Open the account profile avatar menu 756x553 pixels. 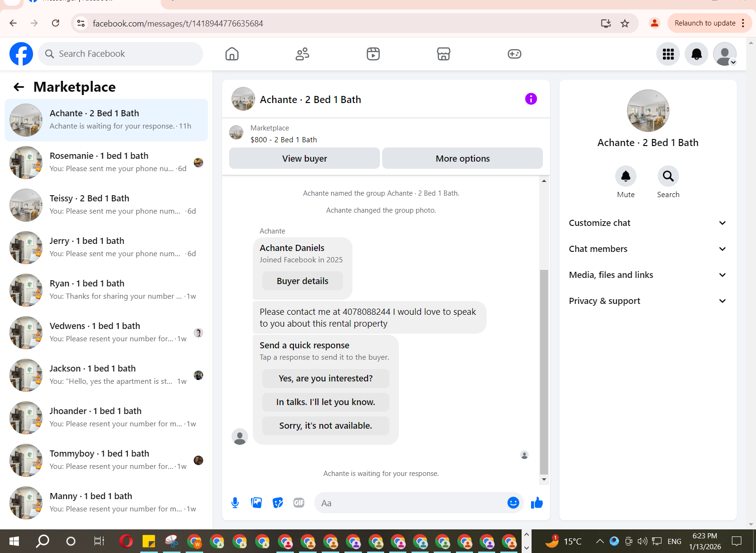[725, 54]
